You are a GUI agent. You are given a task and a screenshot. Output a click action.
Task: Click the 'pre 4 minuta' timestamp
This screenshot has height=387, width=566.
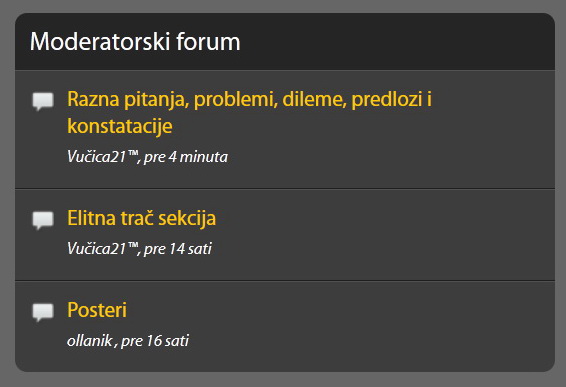pos(186,157)
